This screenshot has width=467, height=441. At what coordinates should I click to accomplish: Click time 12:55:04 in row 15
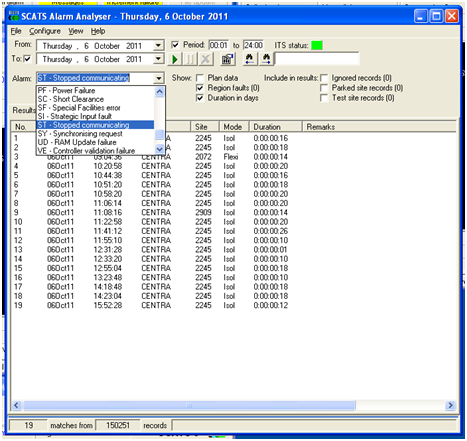108,268
